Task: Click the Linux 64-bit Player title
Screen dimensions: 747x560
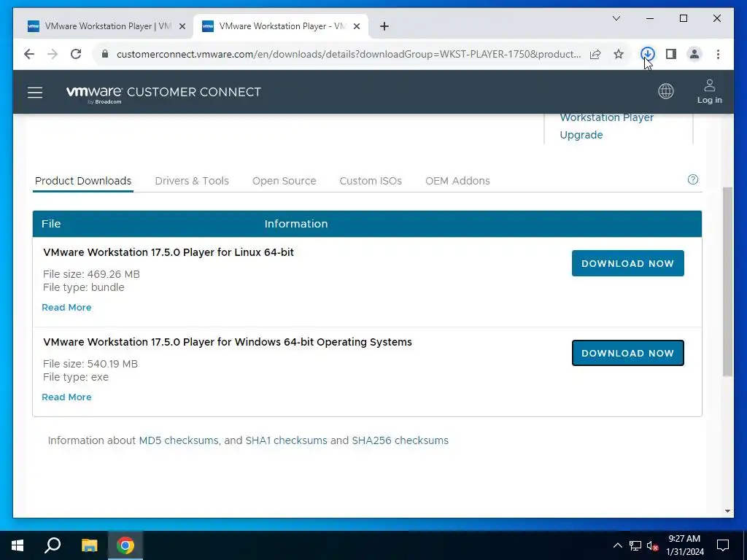Action: tap(169, 252)
